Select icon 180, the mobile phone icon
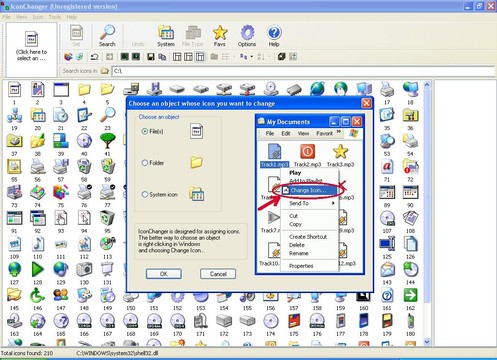Image resolution: width=497 pixels, height=360 pixels. click(410, 321)
